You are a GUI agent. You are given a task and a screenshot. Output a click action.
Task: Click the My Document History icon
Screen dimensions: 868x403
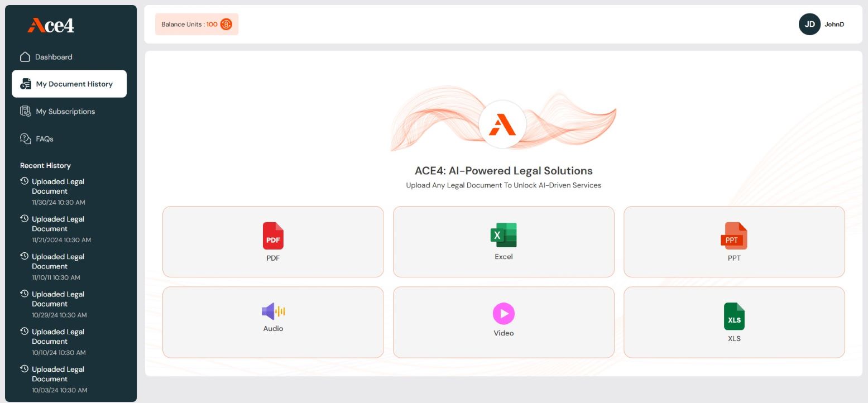[26, 84]
